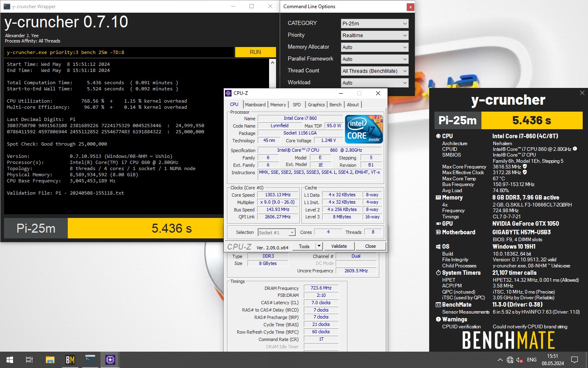Close the Command Line Options panel
The image size is (588, 368).
click(x=410, y=7)
